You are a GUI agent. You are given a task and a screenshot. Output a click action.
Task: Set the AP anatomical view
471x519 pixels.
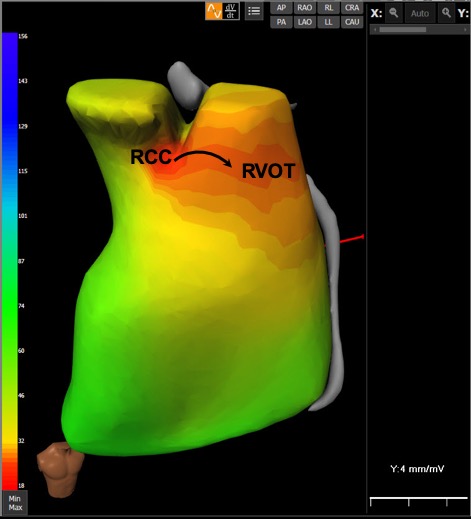coord(281,8)
